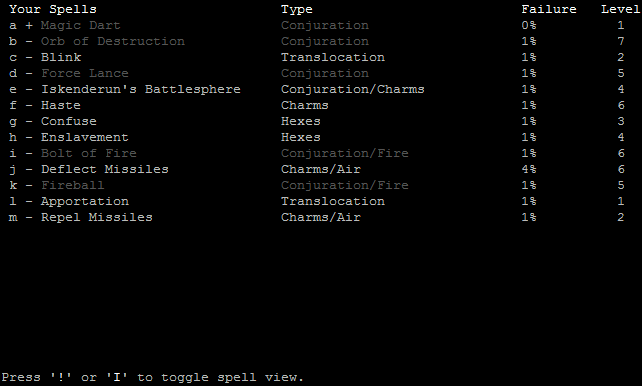Select the Orb of Destruction spell
This screenshot has height=386, width=642.
tap(113, 41)
